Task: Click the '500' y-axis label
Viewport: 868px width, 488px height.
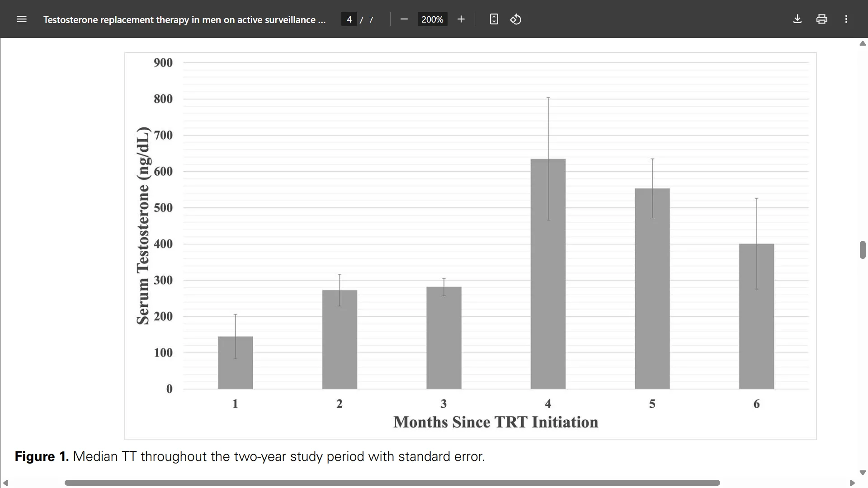Action: (x=163, y=208)
